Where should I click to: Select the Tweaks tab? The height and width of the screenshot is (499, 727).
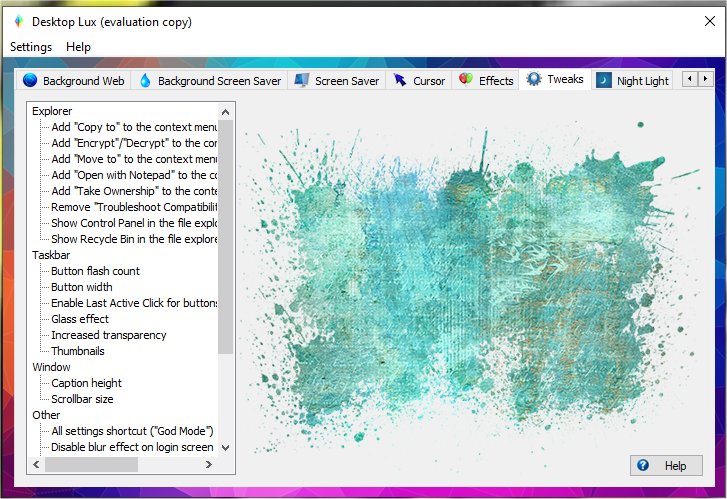coord(555,79)
